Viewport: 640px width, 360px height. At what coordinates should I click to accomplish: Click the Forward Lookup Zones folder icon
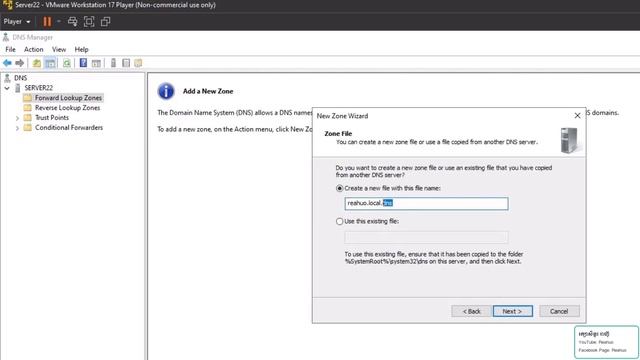[27, 98]
